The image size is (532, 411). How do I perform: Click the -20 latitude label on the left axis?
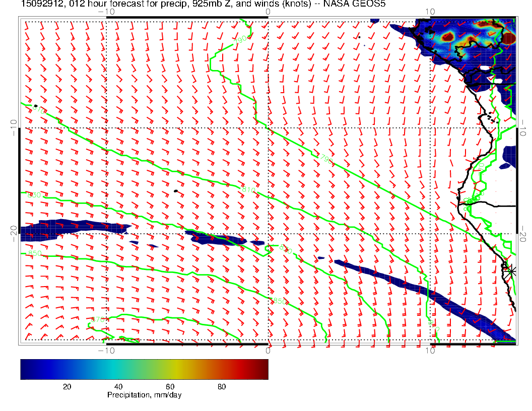13,234
